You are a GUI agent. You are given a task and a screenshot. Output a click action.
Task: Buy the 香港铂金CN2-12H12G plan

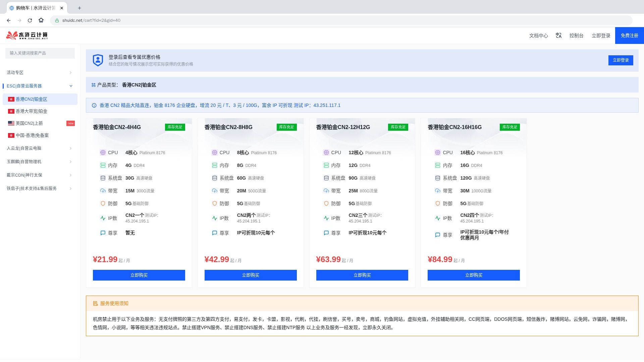(x=362, y=275)
